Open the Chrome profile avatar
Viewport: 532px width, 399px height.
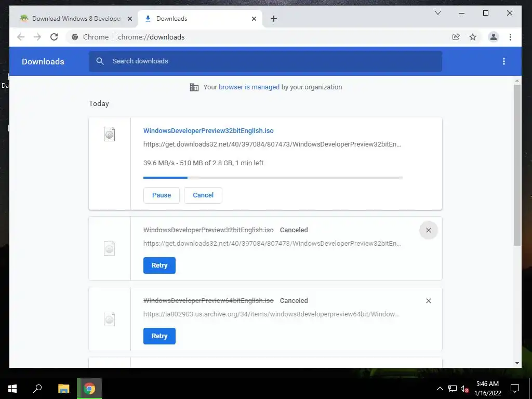494,37
